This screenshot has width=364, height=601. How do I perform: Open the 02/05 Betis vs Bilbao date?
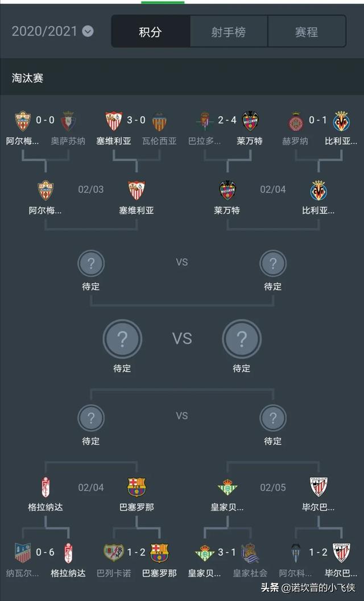tap(273, 487)
